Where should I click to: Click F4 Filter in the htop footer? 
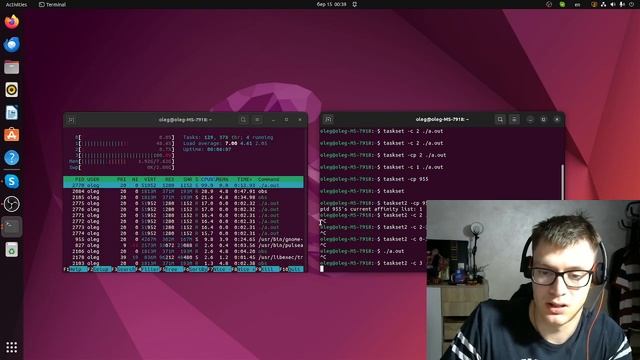(149, 269)
